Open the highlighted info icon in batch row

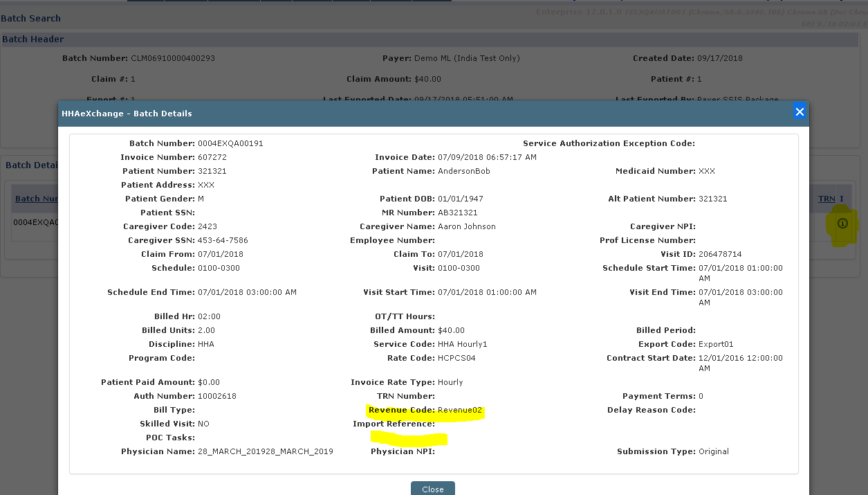[x=842, y=223]
